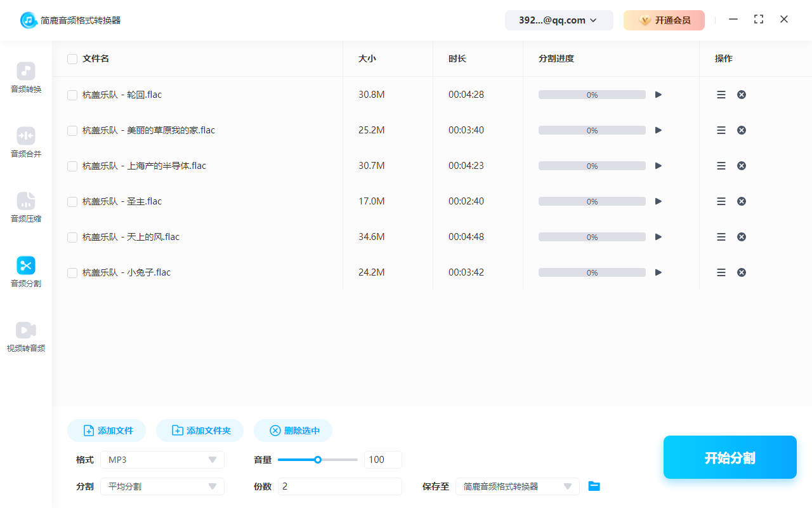This screenshot has height=508, width=812.
Task: Remove 小兔子.flac with its X icon
Action: [x=741, y=272]
